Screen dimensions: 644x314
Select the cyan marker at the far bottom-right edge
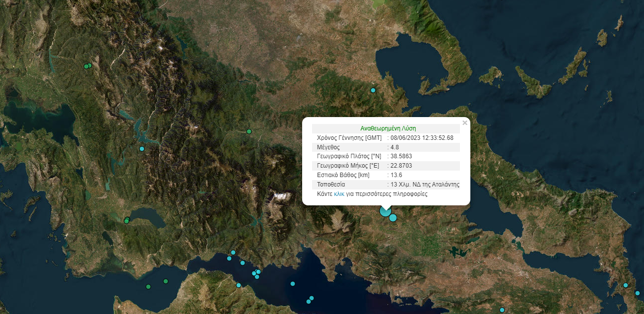[638, 293]
